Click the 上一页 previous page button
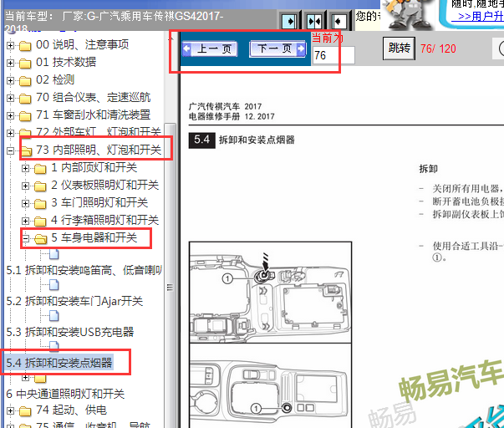The height and width of the screenshot is (428, 504). (209, 48)
